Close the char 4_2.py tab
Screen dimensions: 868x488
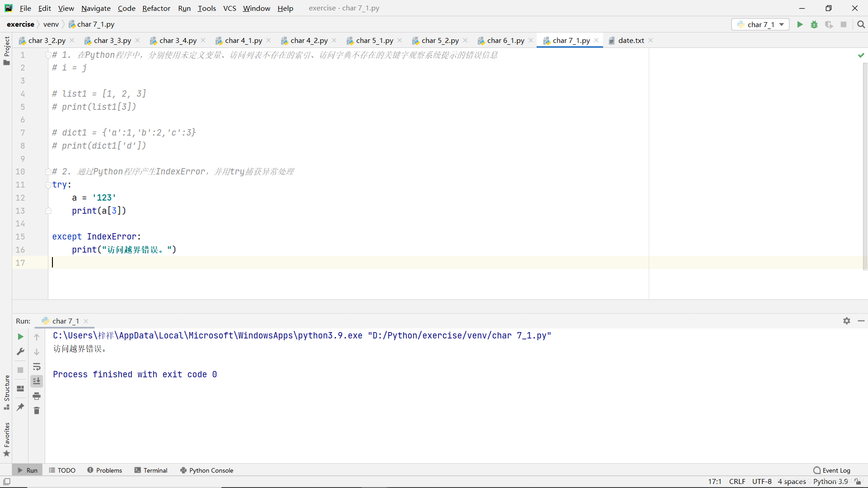pyautogui.click(x=334, y=40)
